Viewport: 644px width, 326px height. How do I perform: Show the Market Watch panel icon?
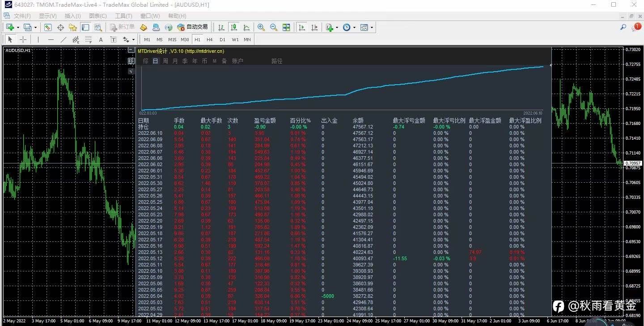tap(47, 27)
